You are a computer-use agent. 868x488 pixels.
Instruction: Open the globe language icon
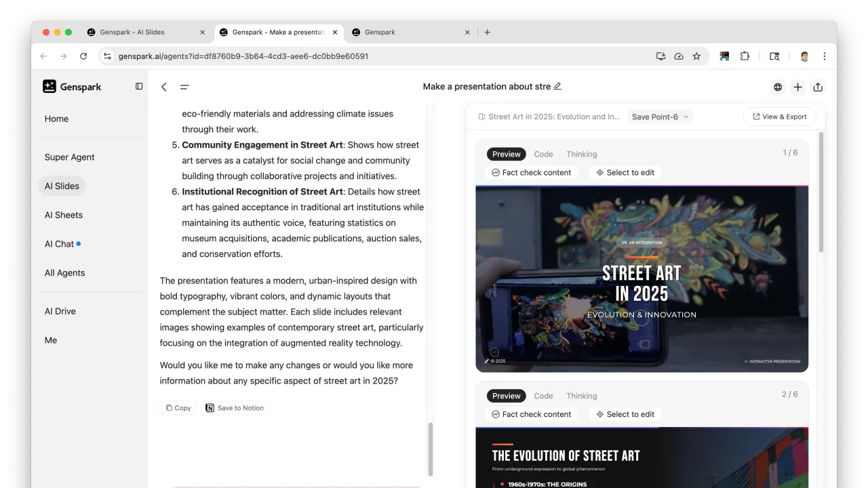point(778,87)
